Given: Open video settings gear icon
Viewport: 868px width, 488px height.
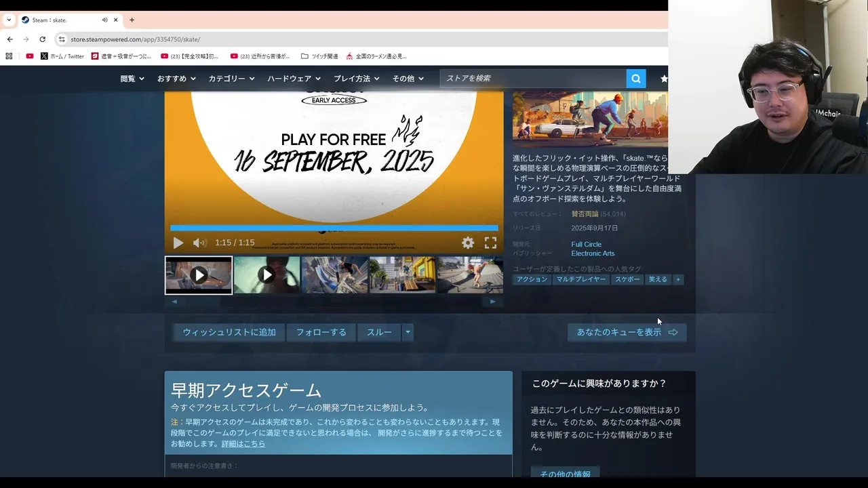Looking at the screenshot, I should (468, 243).
